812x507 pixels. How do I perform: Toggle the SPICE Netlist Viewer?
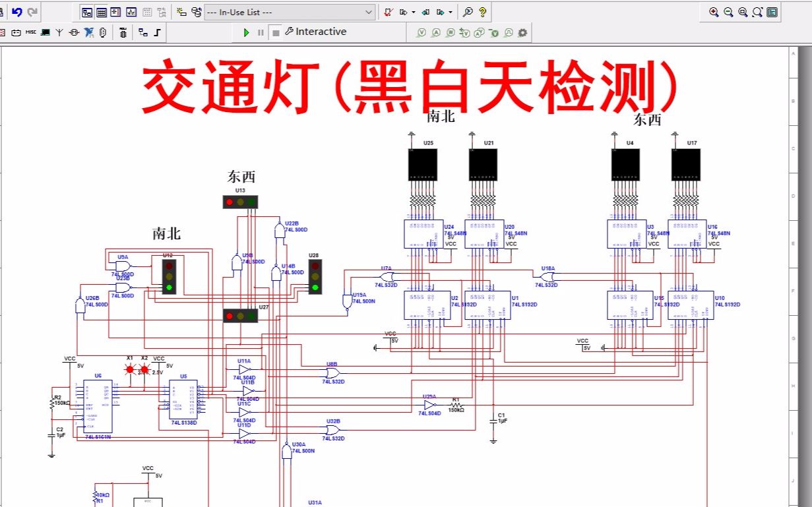[x=115, y=11]
